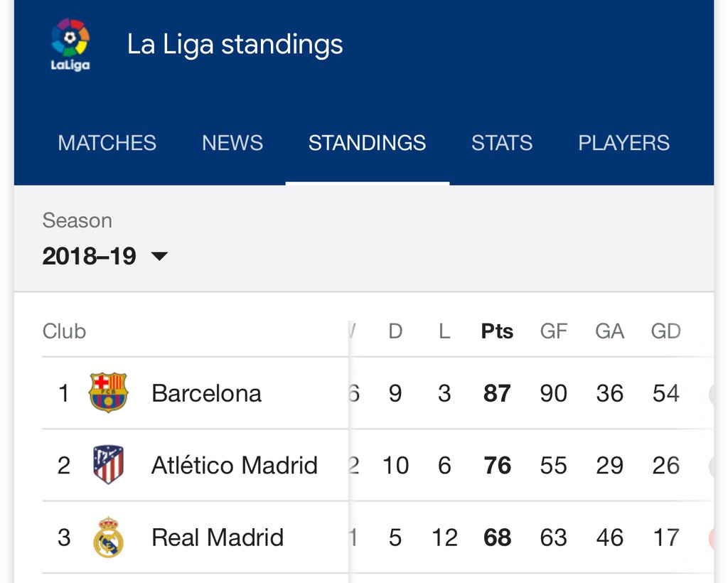This screenshot has height=583, width=728.
Task: Click the Pts column header
Action: 497,331
